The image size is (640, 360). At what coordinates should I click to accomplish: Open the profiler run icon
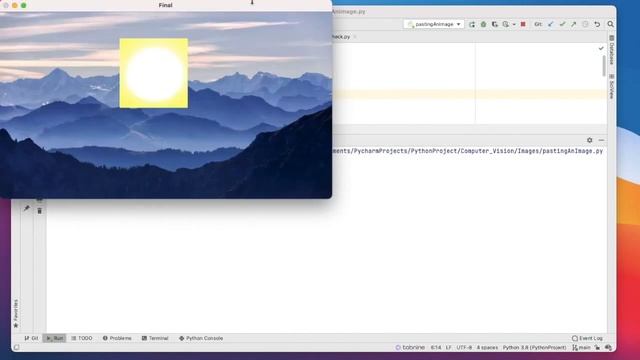(506, 24)
